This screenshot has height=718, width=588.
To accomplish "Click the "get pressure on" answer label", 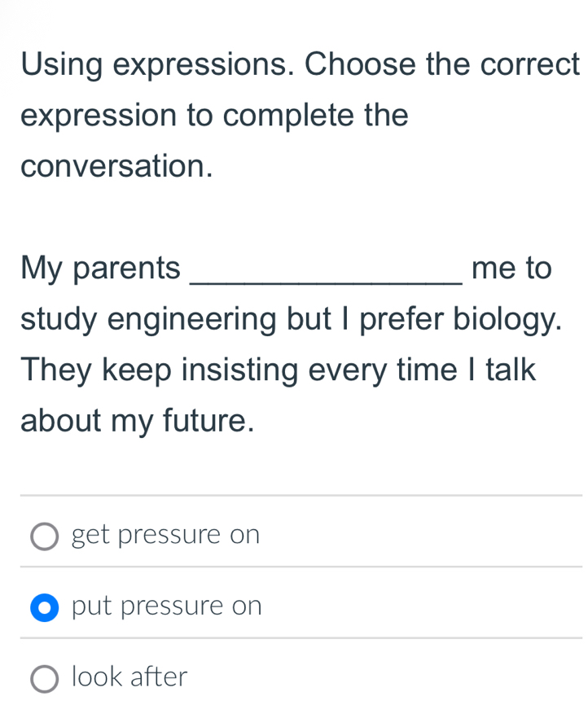I will 166,535.
